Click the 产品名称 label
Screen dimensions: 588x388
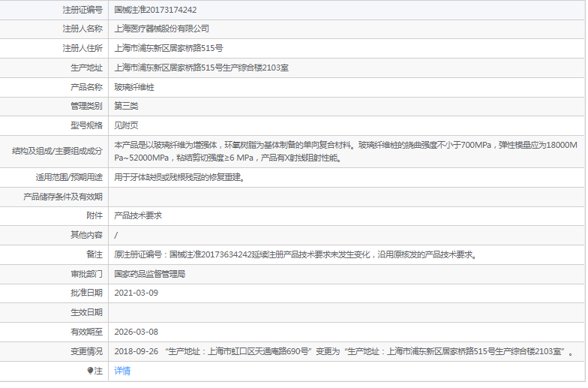(87, 87)
